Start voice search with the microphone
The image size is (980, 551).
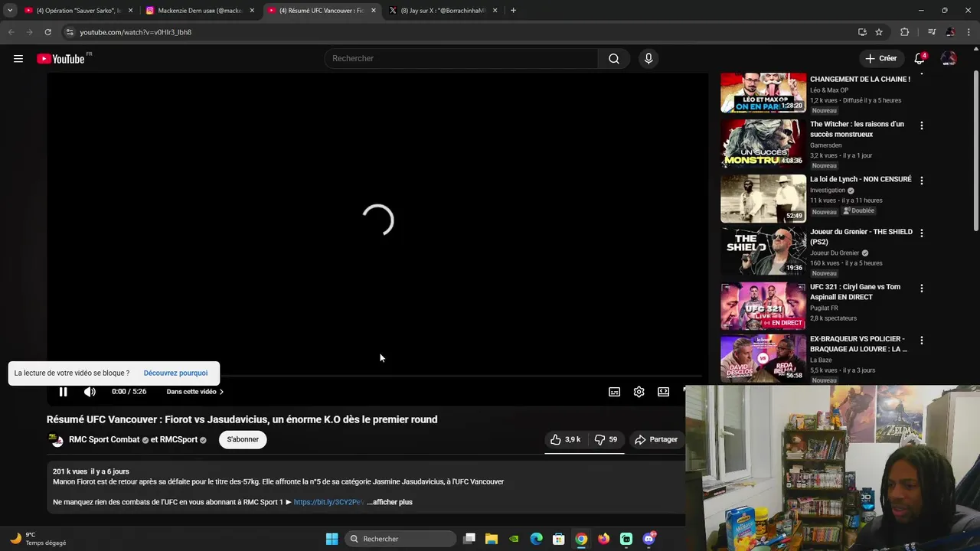(648, 59)
